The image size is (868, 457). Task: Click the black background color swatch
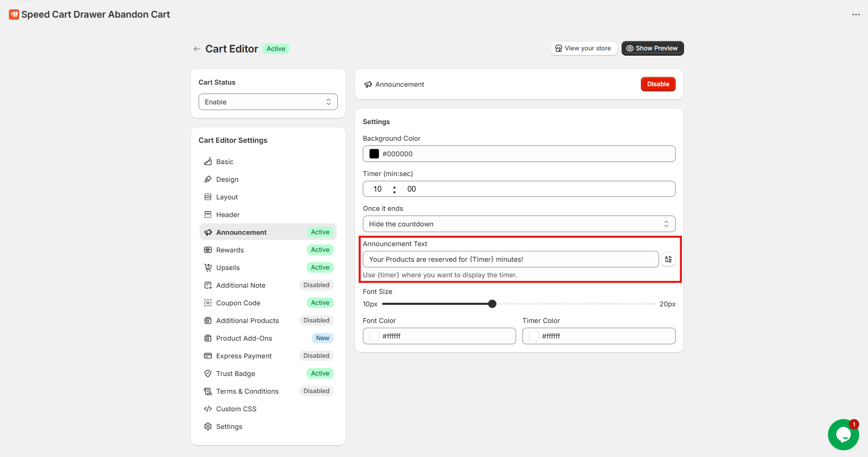[374, 154]
